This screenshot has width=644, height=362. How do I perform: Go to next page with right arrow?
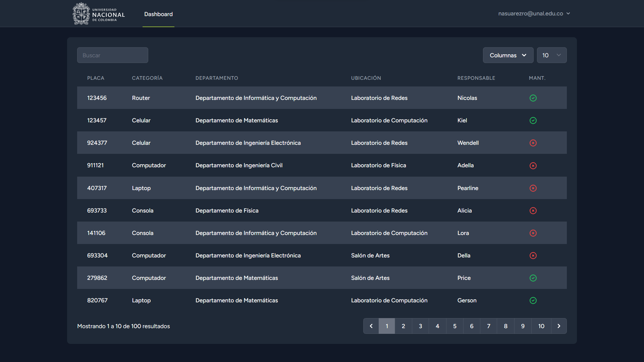coord(559,326)
